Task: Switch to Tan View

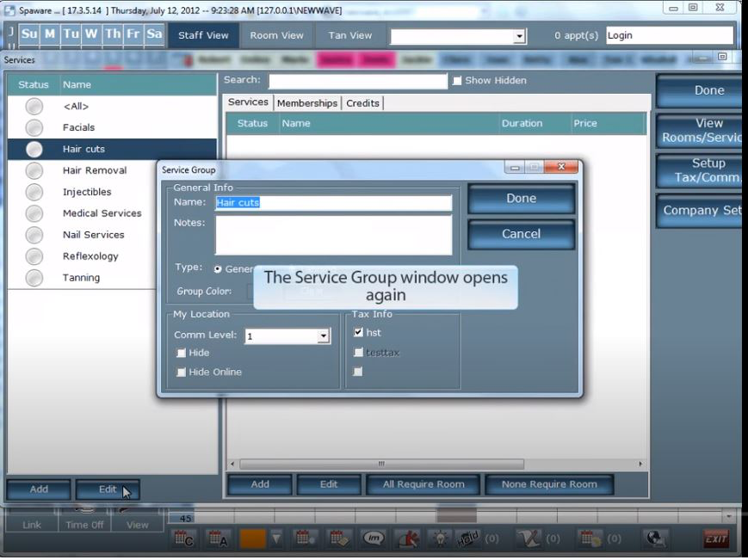Action: (350, 35)
